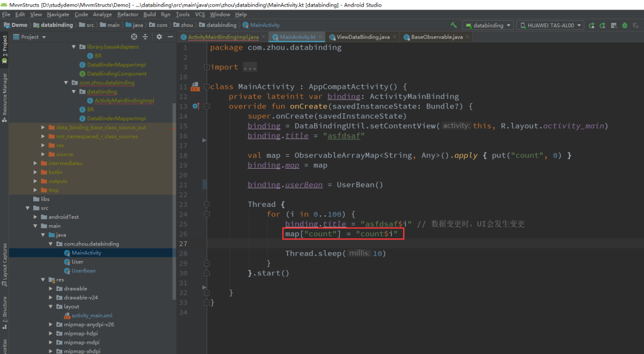The width and height of the screenshot is (644, 354).
Task: Open the File menu
Action: (x=6, y=14)
